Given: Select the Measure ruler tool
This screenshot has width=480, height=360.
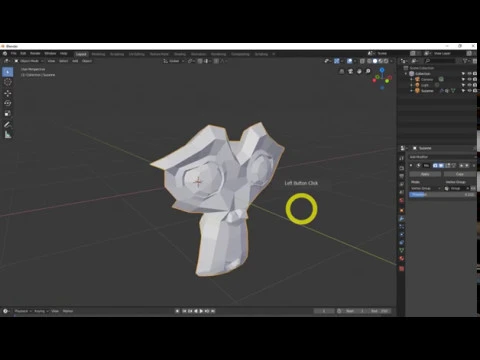Looking at the screenshot, I should (x=8, y=135).
